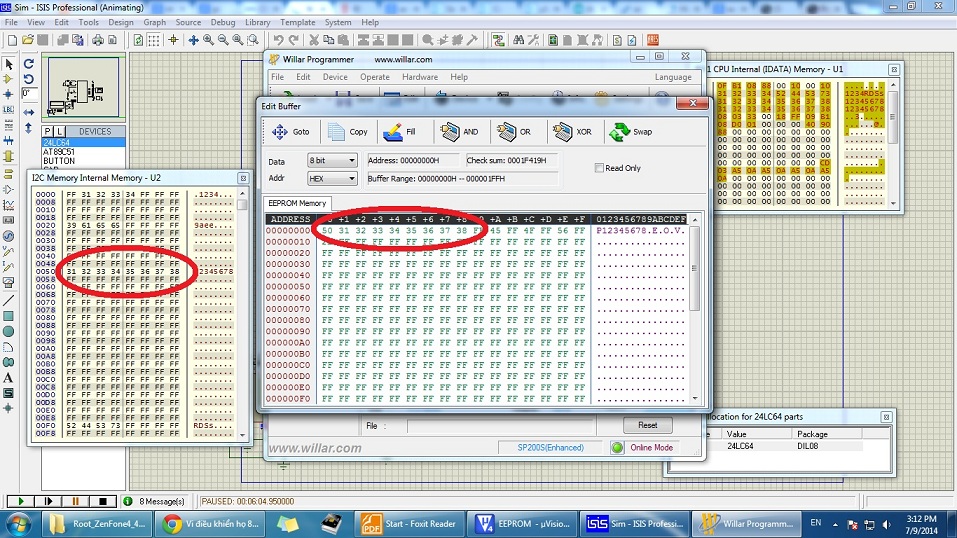The width and height of the screenshot is (957, 538).
Task: Click the CPU Internal Memory window scrollbar
Action: [893, 144]
